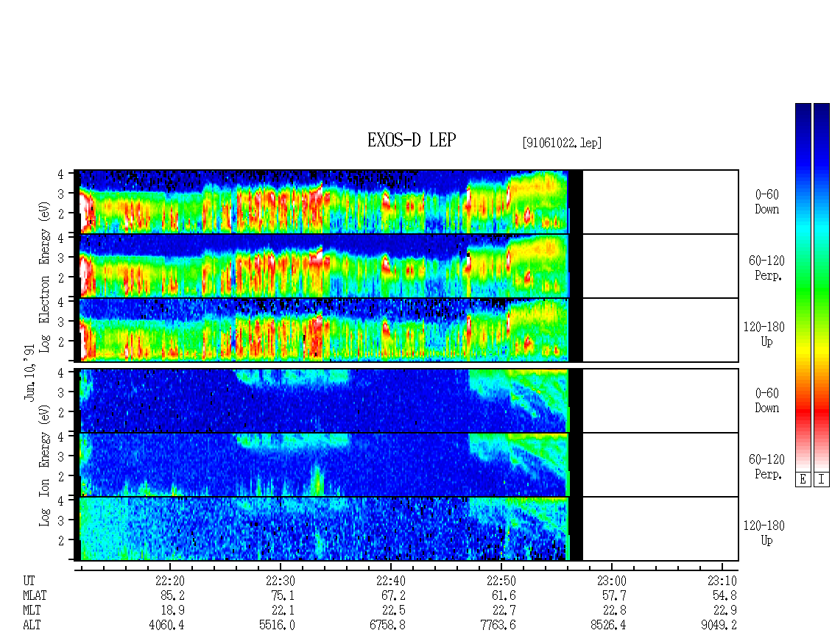The image size is (832, 644).
Task: Click the ALT value 5516.0
Action: (277, 626)
